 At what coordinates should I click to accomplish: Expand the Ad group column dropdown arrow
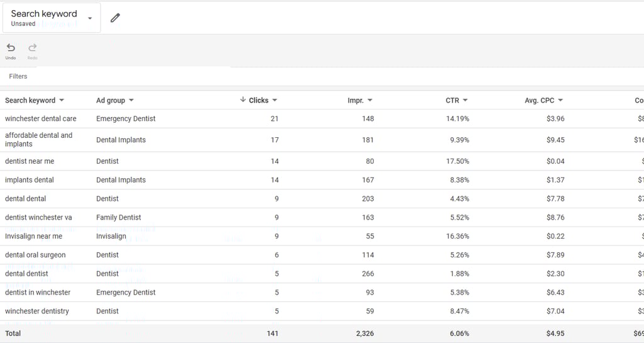pos(131,101)
